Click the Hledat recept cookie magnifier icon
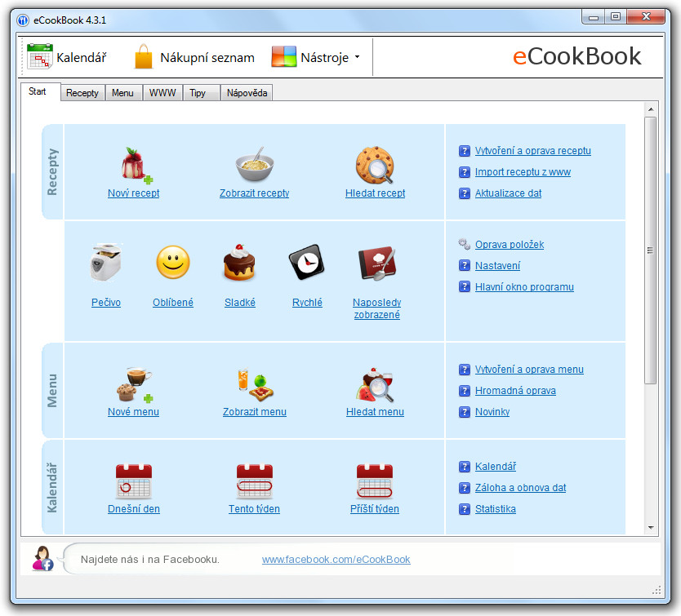Viewport: 681px width, 616px height. pos(375,165)
